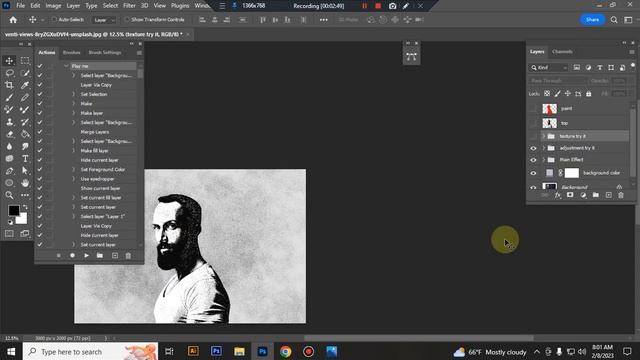Select the Lasso tool

(x=9, y=73)
